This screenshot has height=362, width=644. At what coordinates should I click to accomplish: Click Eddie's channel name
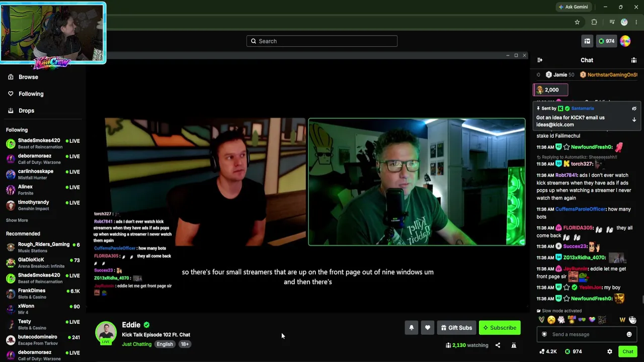tap(131, 325)
